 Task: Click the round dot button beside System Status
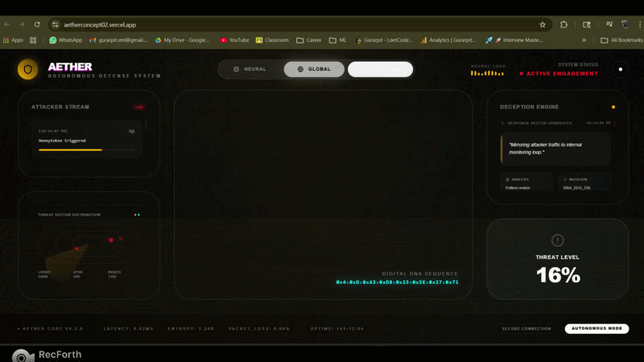[620, 69]
